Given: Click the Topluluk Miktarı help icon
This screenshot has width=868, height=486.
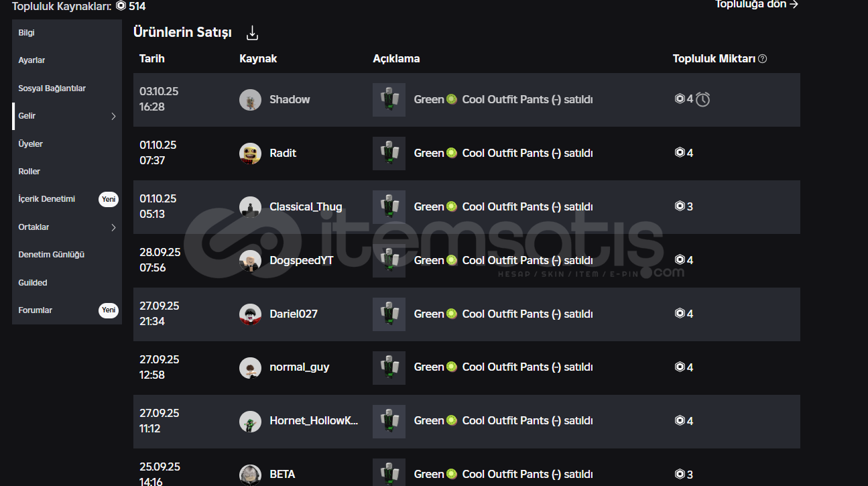Looking at the screenshot, I should coord(762,59).
